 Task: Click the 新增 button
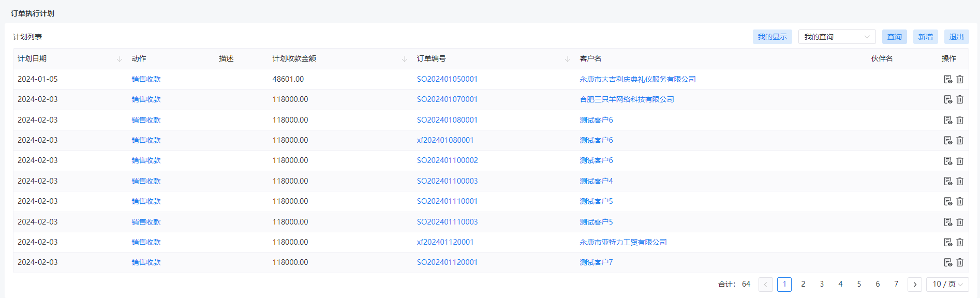(926, 37)
